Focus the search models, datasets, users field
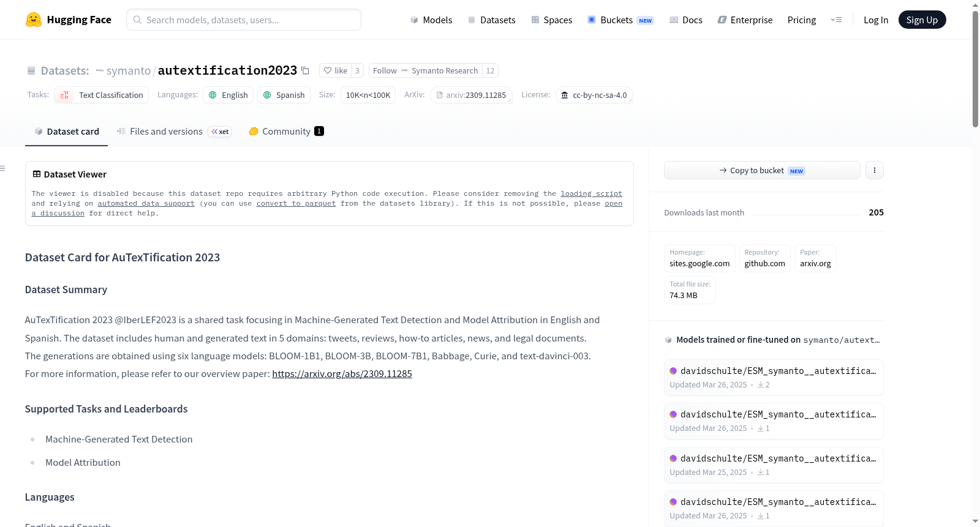The image size is (980, 527). [x=244, y=20]
